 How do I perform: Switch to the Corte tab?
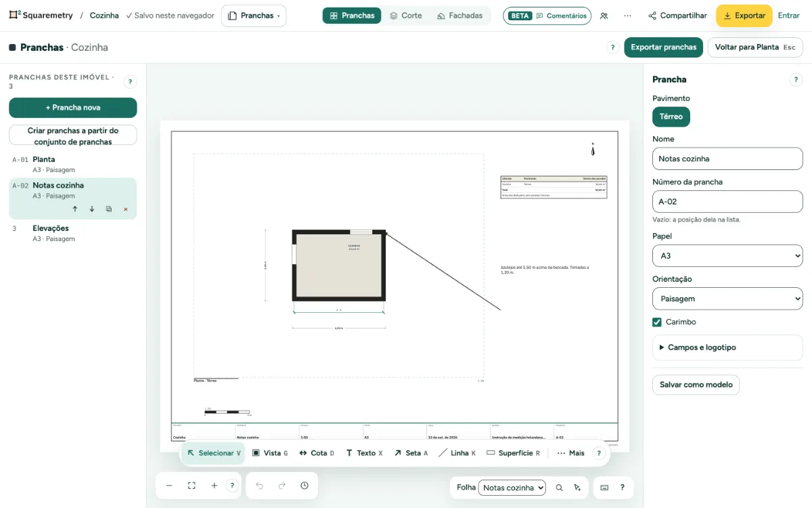click(x=405, y=16)
